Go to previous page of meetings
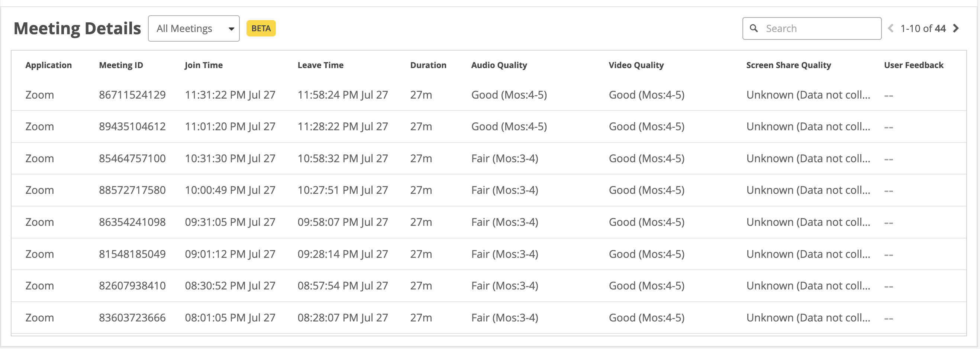The height and width of the screenshot is (349, 980). tap(891, 28)
